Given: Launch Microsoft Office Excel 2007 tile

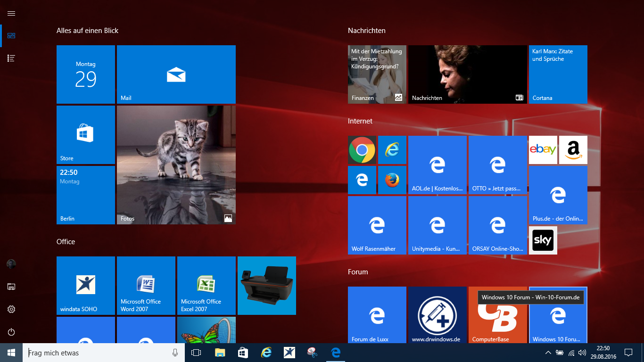Looking at the screenshot, I should pyautogui.click(x=206, y=286).
